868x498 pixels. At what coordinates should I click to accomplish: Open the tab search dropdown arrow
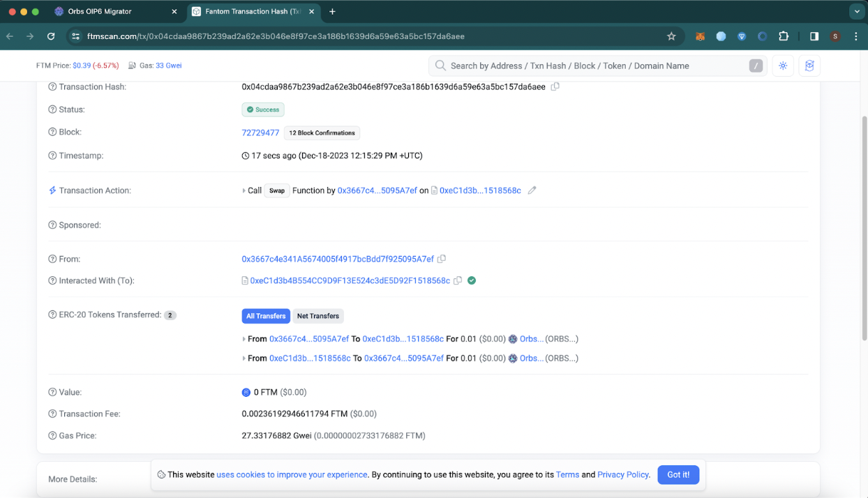click(x=857, y=11)
